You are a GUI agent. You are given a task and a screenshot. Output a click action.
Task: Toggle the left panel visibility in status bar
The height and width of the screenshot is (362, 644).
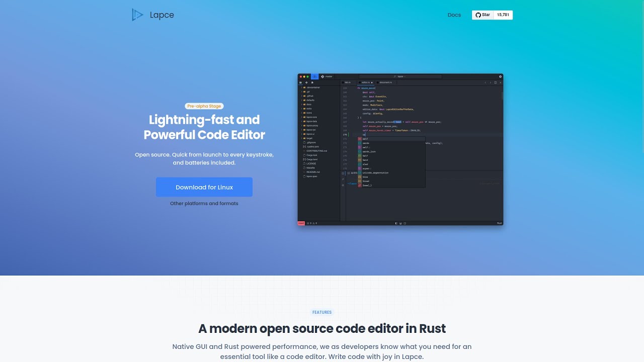click(396, 223)
